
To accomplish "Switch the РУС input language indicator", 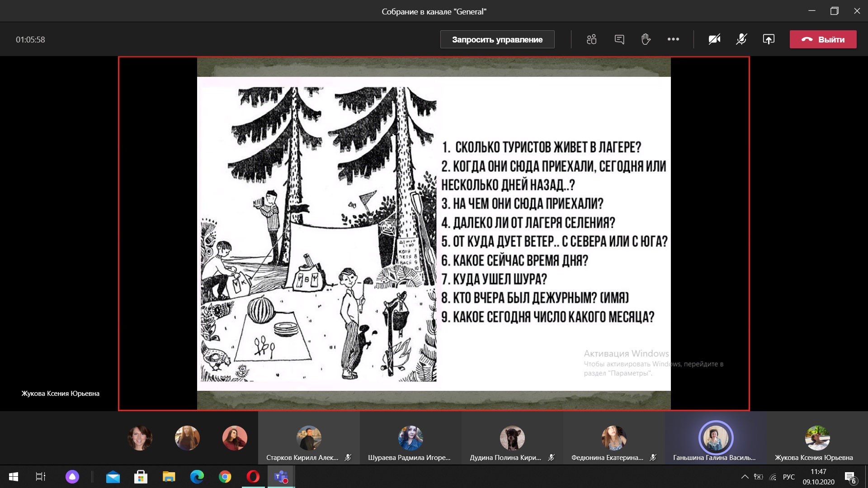I will 789,477.
